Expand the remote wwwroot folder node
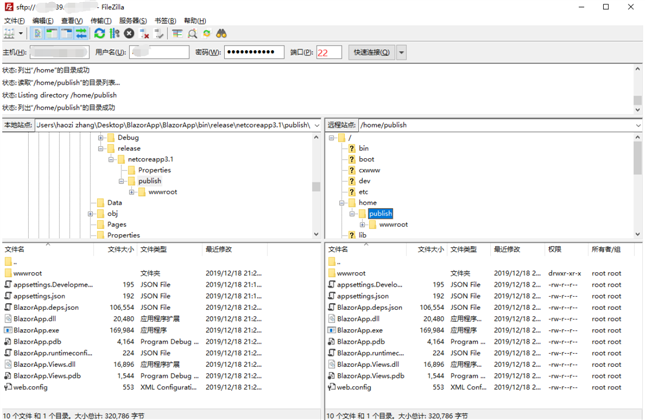 (362, 225)
